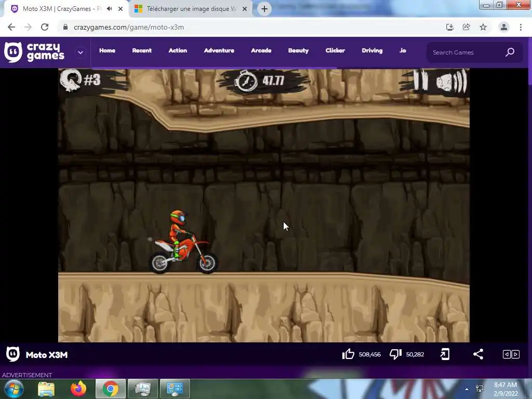Open the Clicker games category

(x=335, y=50)
